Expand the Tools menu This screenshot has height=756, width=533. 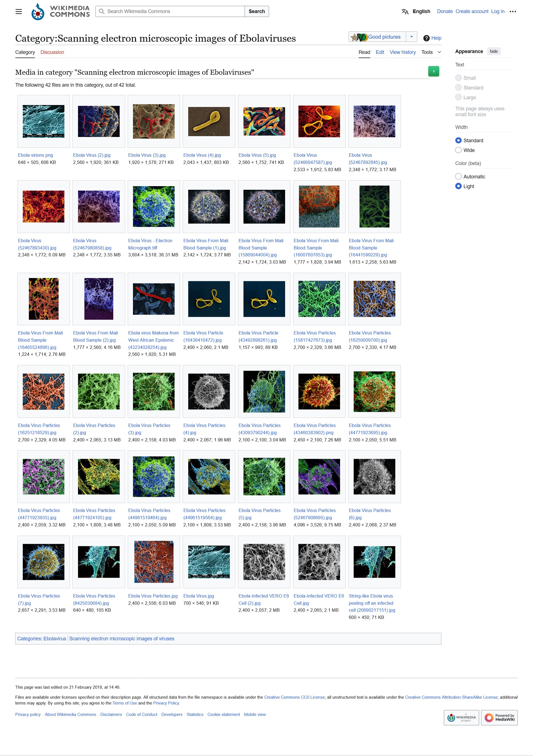pyautogui.click(x=431, y=52)
